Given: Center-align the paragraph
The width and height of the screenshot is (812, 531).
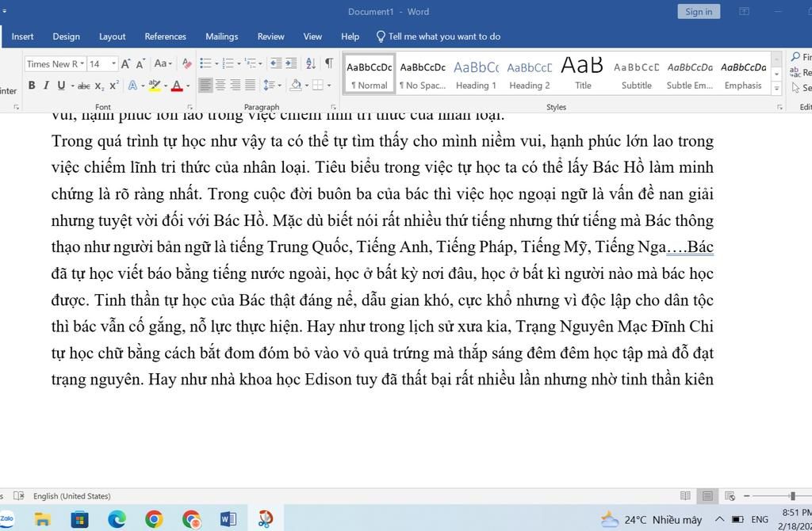Looking at the screenshot, I should tap(220, 85).
